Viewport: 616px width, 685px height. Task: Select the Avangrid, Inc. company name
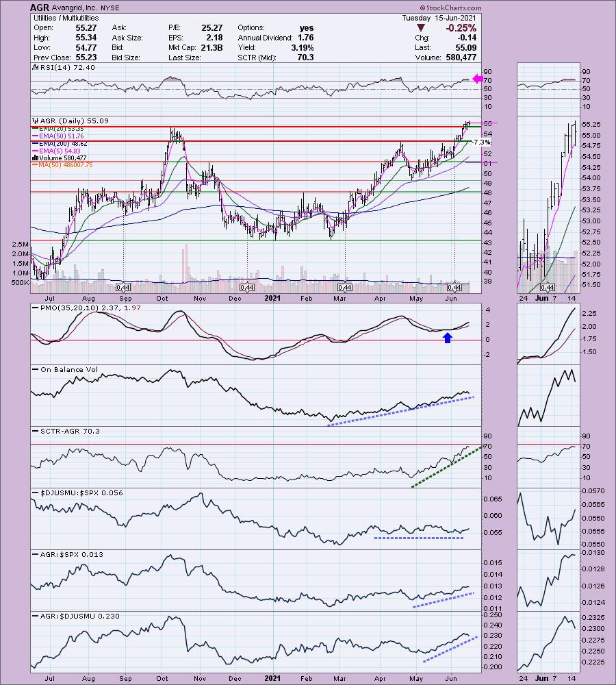pyautogui.click(x=74, y=8)
